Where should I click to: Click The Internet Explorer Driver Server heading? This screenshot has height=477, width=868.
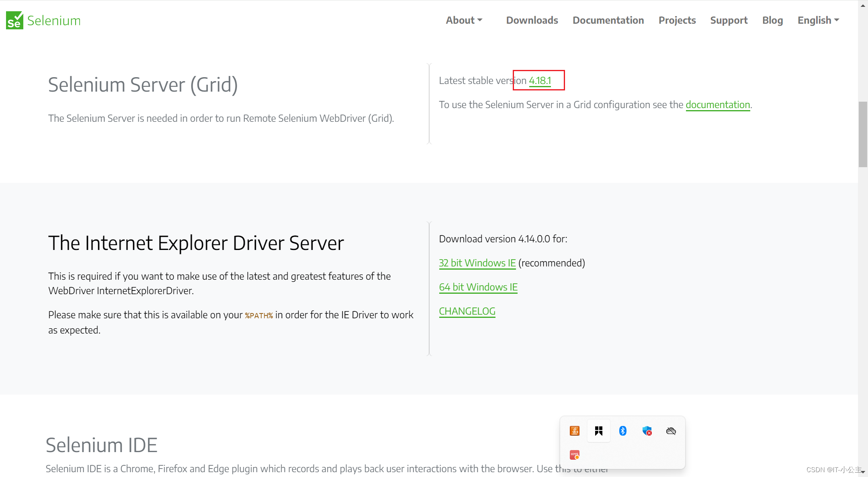[x=196, y=243]
